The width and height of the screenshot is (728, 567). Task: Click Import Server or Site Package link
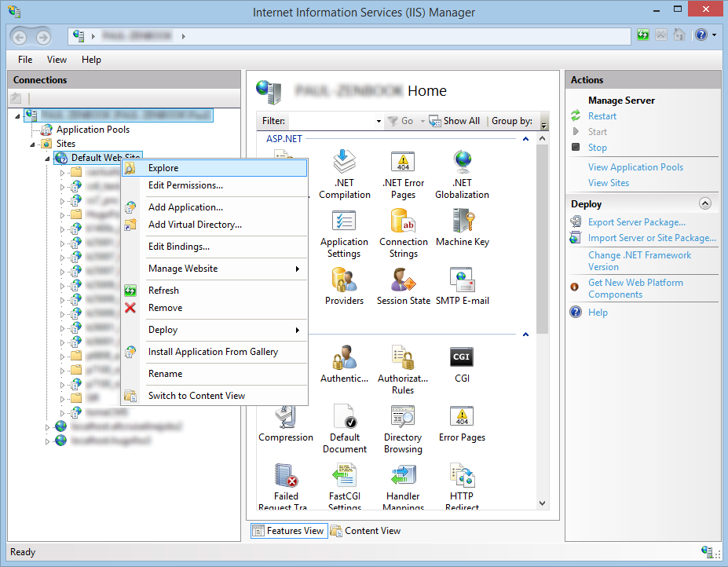pyautogui.click(x=652, y=238)
